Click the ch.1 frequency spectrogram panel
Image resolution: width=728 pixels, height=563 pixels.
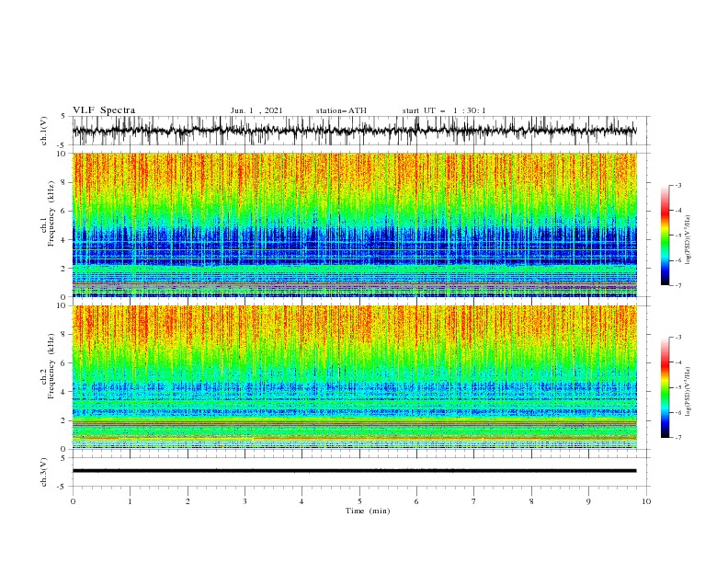(x=355, y=224)
